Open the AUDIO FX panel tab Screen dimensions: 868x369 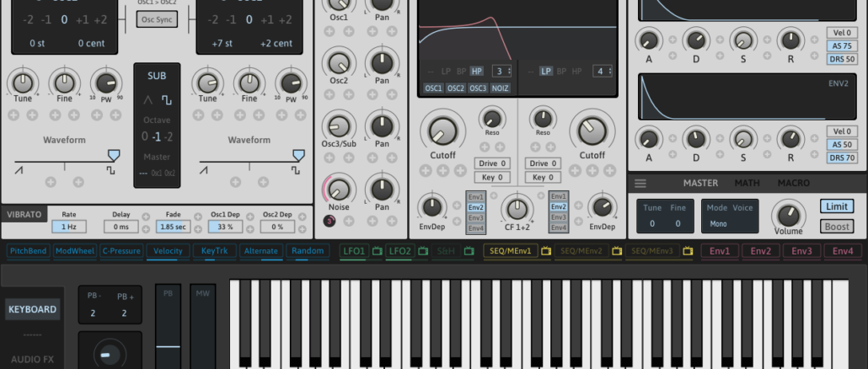coord(33,359)
